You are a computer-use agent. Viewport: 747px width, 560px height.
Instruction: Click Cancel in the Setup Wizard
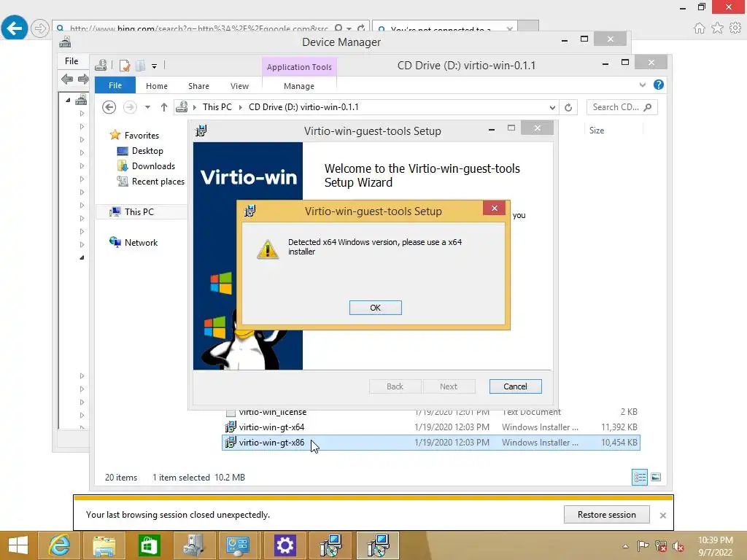pyautogui.click(x=515, y=386)
